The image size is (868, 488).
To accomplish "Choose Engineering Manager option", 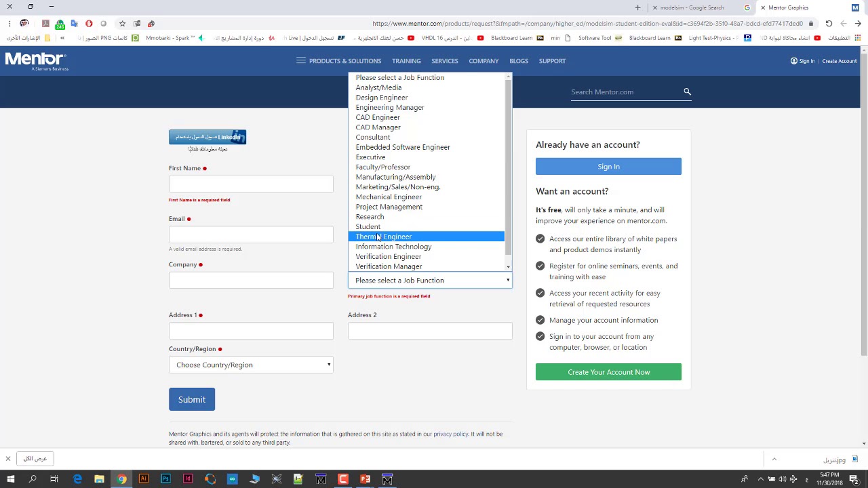I will (427, 107).
